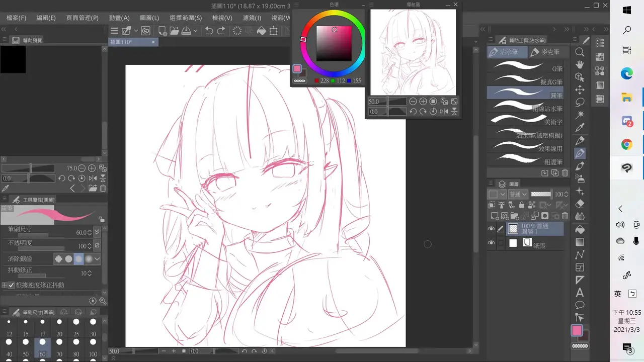This screenshot has width=644, height=362.
Task: Open the 濾鏡(I) menu
Action: pos(252,18)
